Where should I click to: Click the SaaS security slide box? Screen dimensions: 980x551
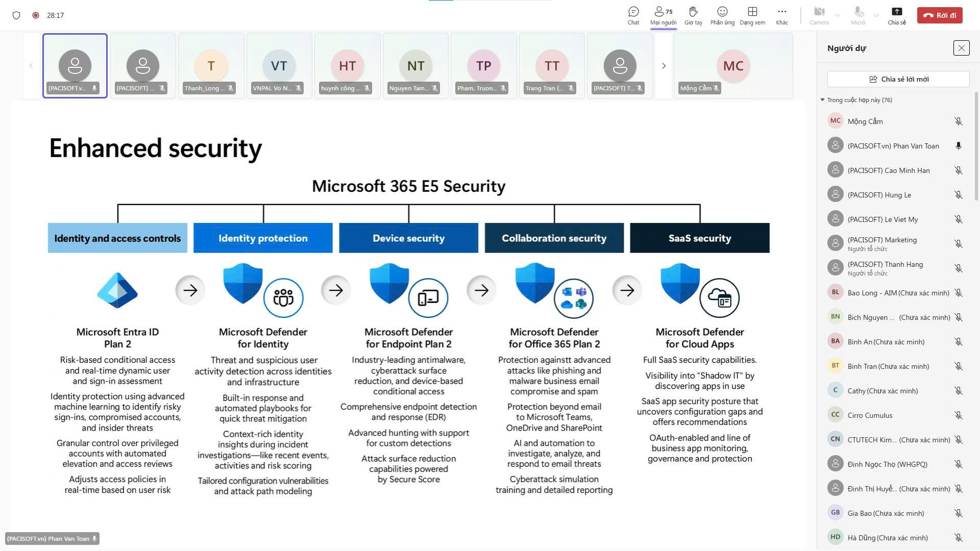700,238
